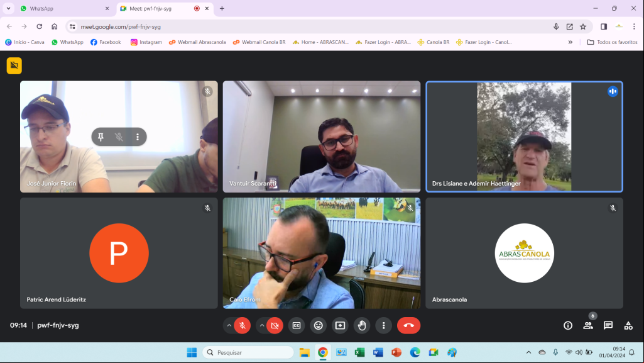This screenshot has height=363, width=644.
Task: Open the three-dot more options menu in call controls
Action: pyautogui.click(x=384, y=326)
